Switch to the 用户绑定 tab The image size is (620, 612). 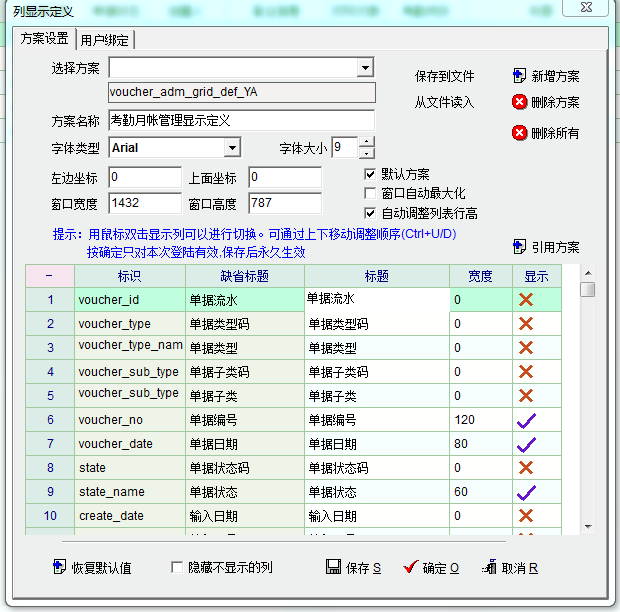(106, 40)
